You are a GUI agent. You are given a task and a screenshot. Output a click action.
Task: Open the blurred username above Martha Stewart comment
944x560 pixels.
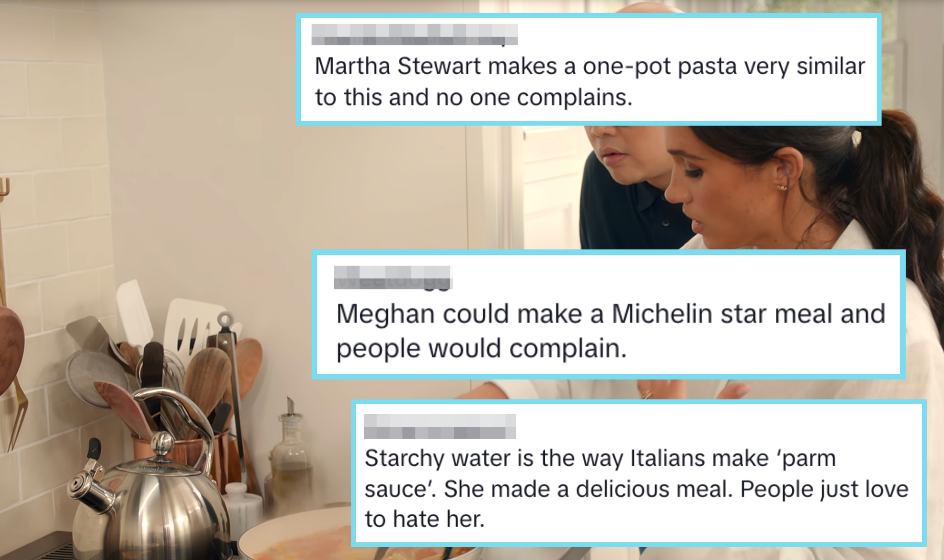(414, 34)
